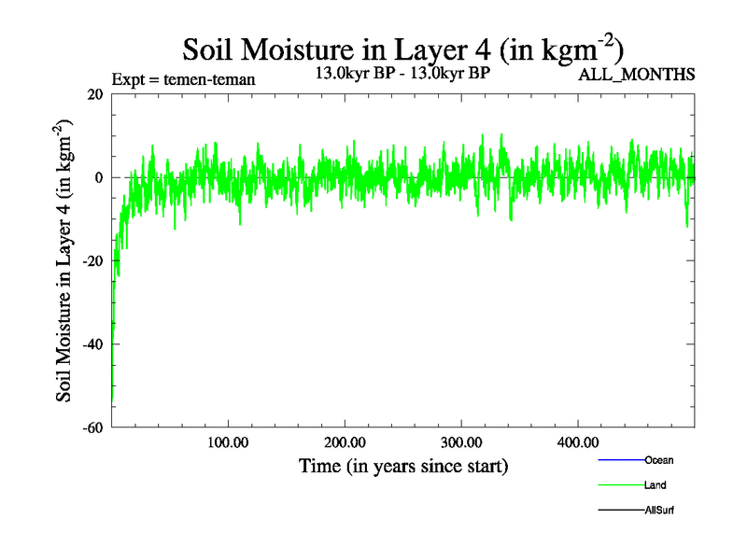Select the AllSurf legend label
Image resolution: width=747 pixels, height=560 pixels.
point(659,511)
